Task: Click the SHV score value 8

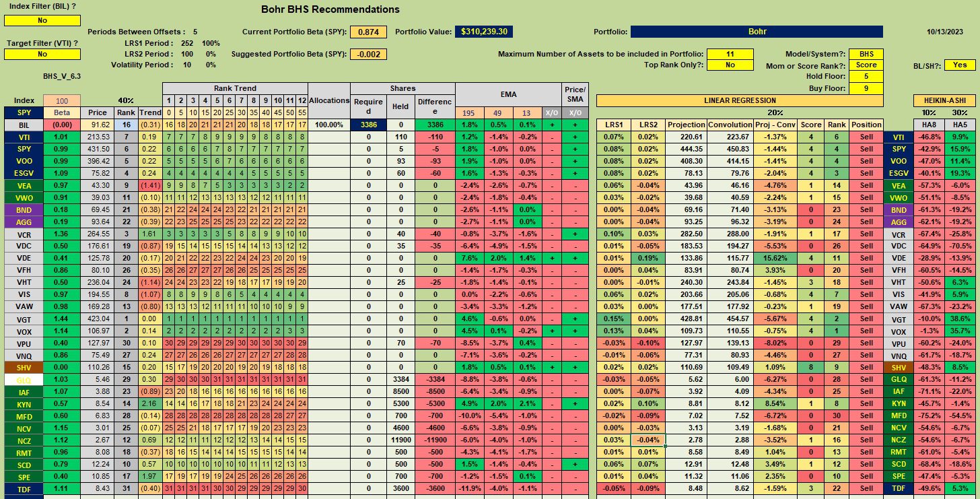Action: point(812,367)
